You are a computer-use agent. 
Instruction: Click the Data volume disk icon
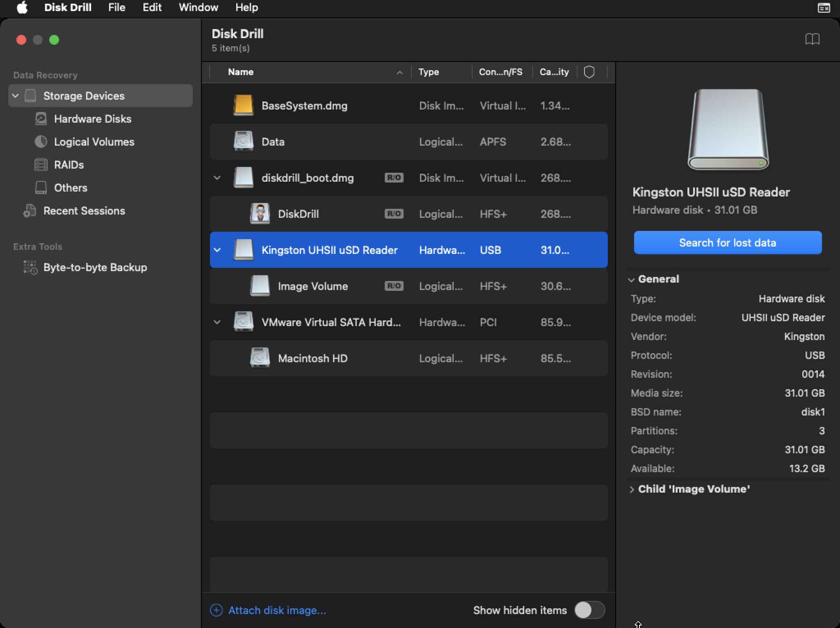[243, 142]
